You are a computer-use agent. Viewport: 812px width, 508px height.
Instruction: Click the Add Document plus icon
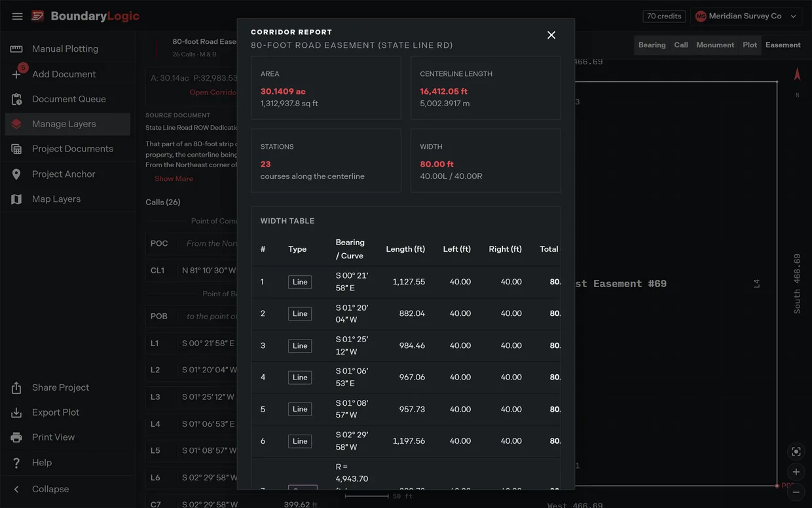pos(16,74)
